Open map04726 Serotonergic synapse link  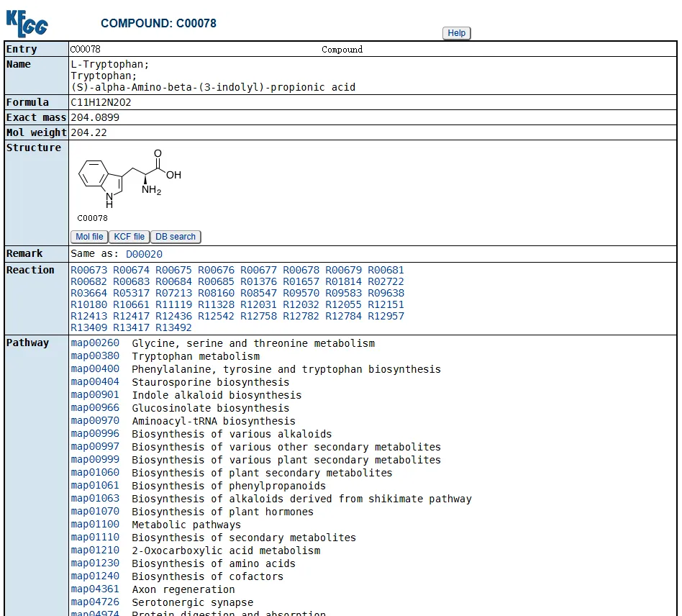95,602
